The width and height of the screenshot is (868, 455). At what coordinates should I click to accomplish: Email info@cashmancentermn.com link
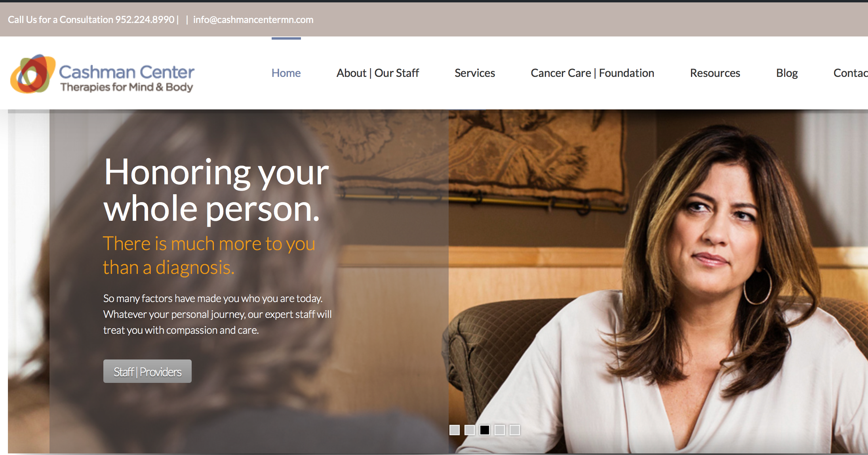(x=253, y=19)
